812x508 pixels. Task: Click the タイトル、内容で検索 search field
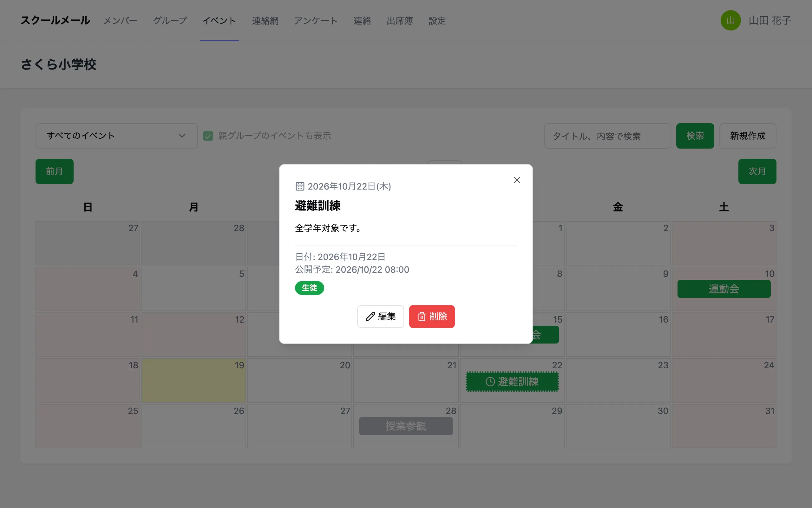coord(607,136)
